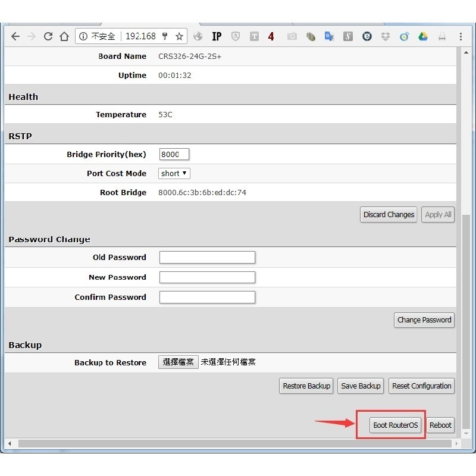Click the Google Translate extension icon
Image resolution: width=476 pixels, height=476 pixels.
point(329,36)
